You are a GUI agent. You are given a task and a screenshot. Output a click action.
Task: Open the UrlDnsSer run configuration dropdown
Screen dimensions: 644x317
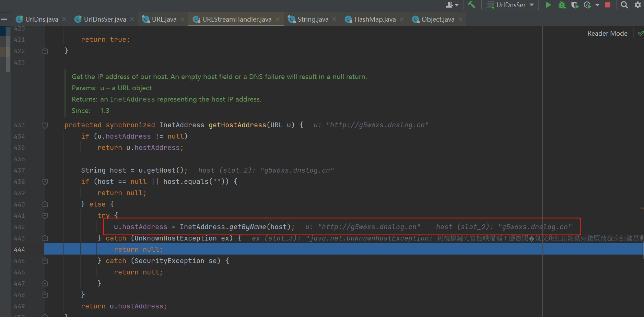510,5
